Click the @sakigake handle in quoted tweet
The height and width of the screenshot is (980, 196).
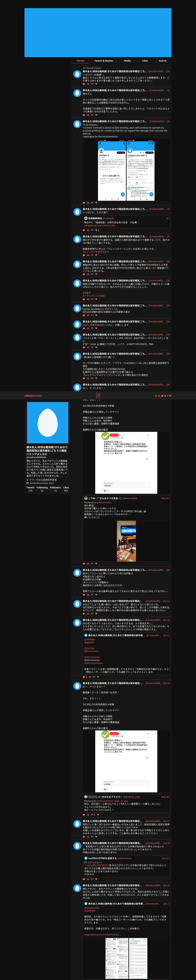pyautogui.click(x=108, y=218)
